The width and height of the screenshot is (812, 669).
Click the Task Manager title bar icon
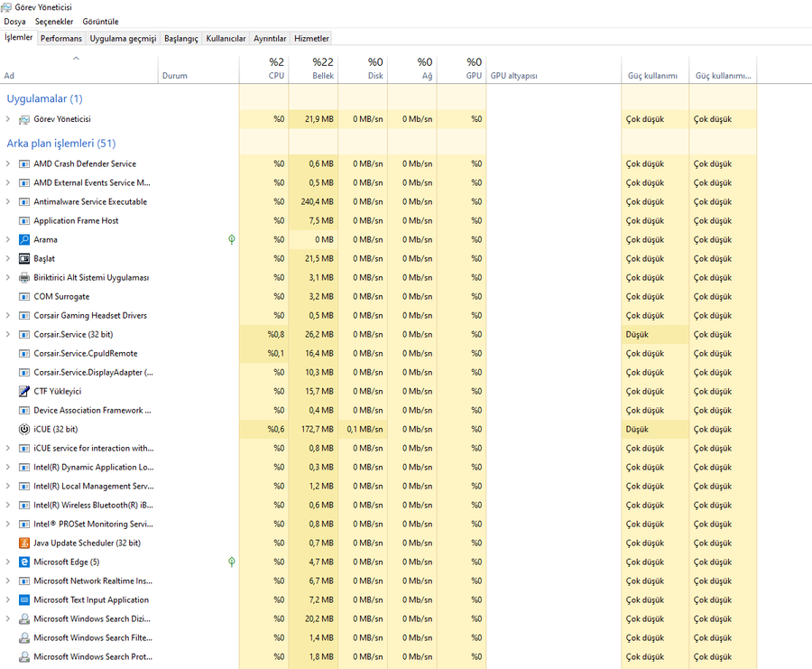pos(6,7)
